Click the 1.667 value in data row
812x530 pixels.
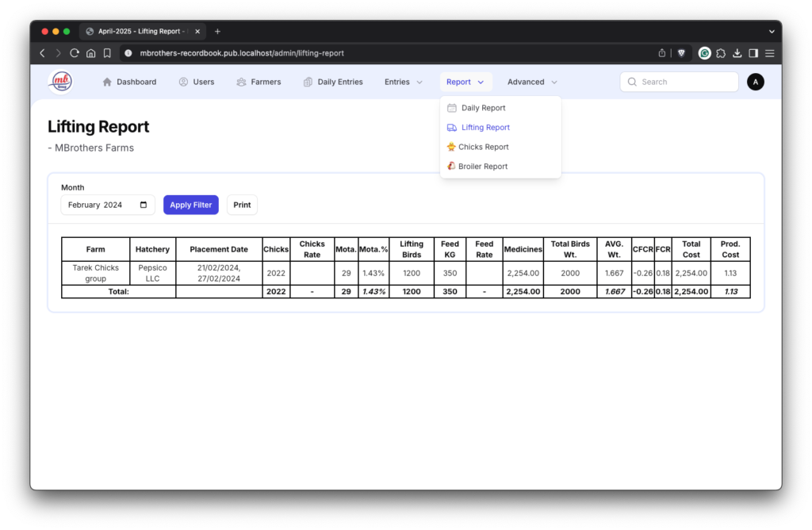[x=615, y=273]
